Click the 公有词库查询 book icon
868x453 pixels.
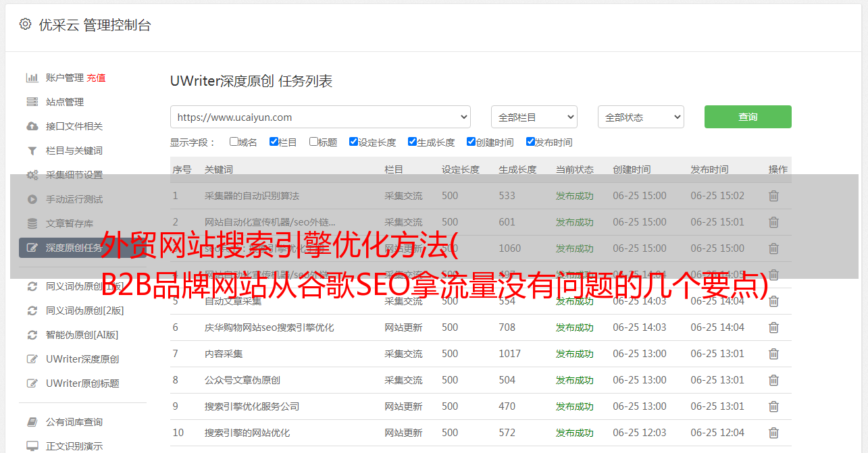click(32, 422)
